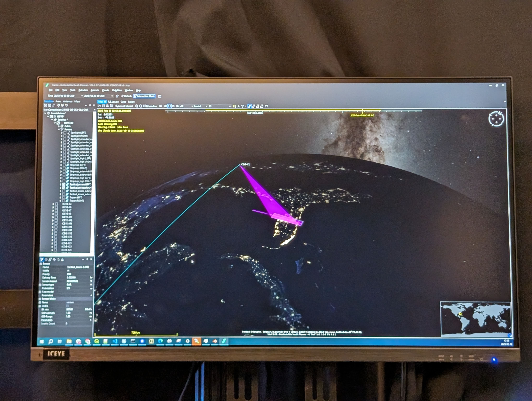This screenshot has height=401, width=532.
Task: Click the stop animation button
Action: point(169,106)
